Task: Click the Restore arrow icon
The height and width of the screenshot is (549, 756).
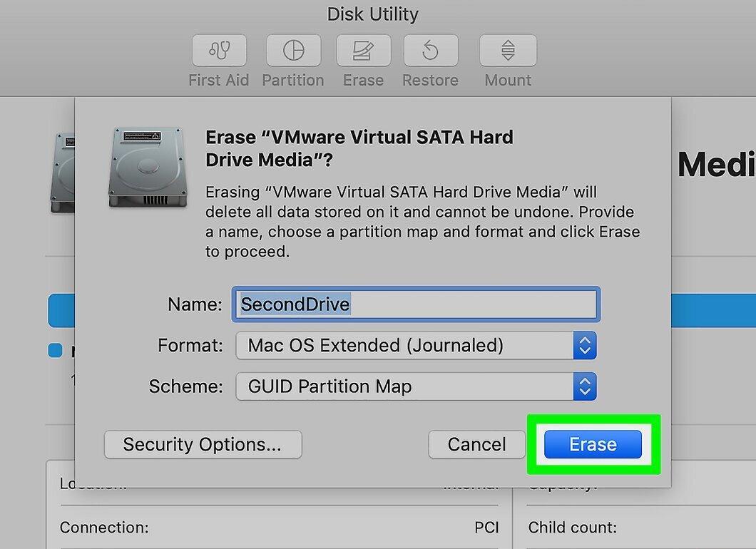Action: tap(431, 50)
